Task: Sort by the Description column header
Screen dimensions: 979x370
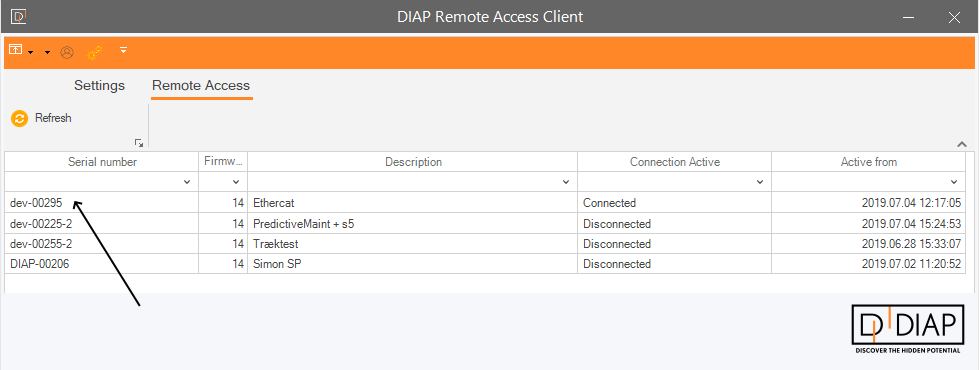Action: (x=413, y=162)
